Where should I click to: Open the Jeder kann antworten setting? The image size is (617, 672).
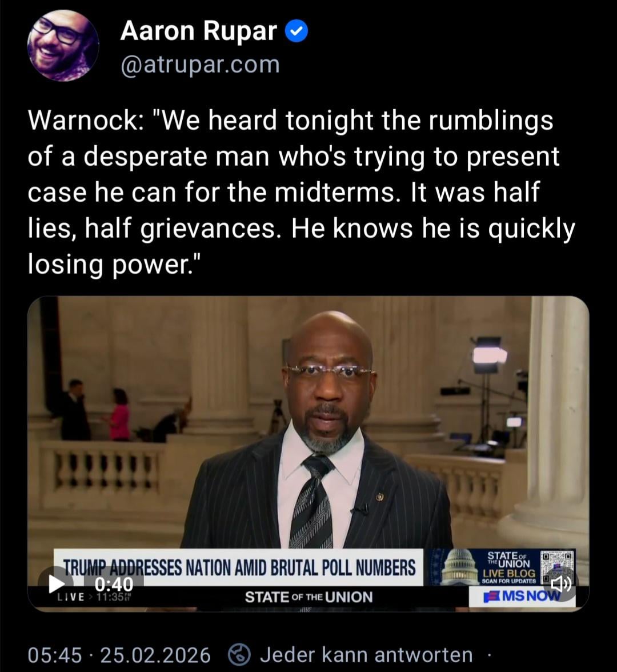(366, 655)
